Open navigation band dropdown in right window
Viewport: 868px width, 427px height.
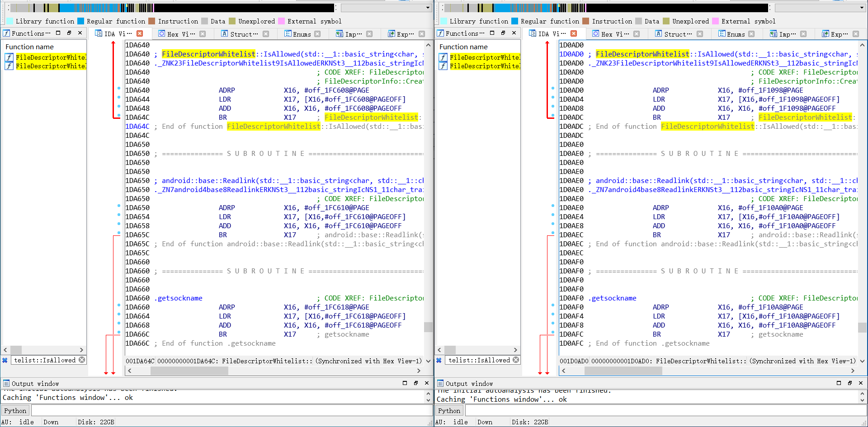point(862,8)
